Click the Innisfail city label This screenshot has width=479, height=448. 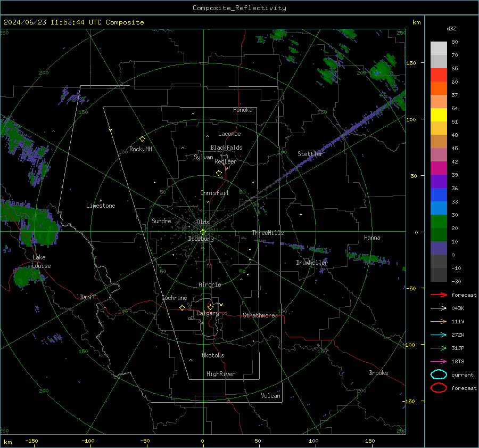[x=214, y=193]
